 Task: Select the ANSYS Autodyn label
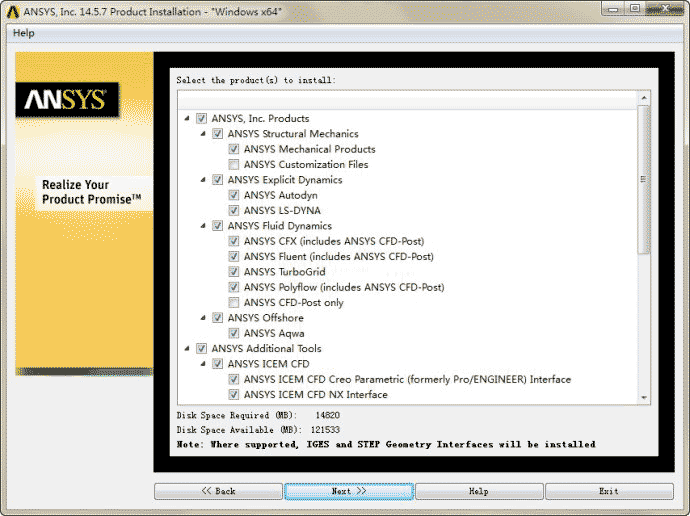(281, 195)
